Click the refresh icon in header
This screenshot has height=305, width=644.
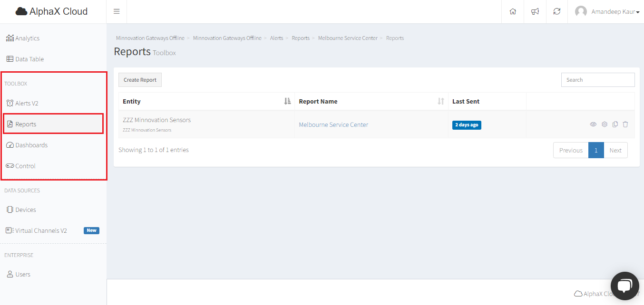pyautogui.click(x=557, y=12)
